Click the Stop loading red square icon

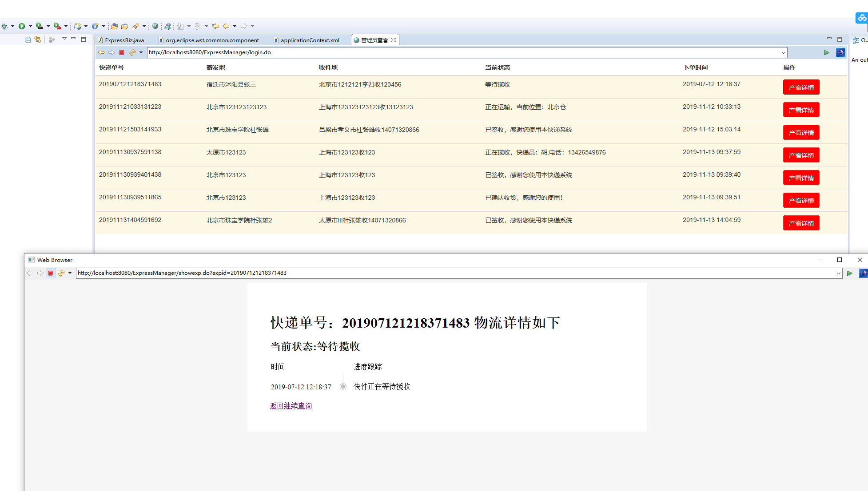tap(121, 52)
